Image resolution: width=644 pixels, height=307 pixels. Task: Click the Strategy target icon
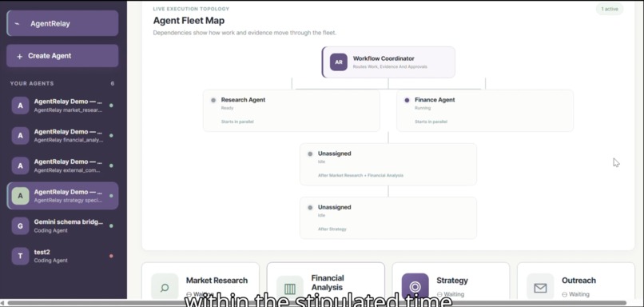coord(415,286)
